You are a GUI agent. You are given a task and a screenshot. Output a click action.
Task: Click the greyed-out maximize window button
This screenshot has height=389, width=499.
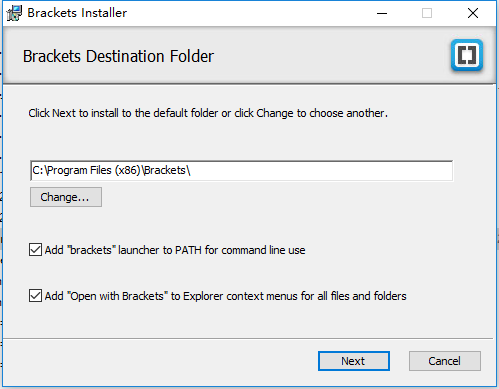tap(427, 13)
